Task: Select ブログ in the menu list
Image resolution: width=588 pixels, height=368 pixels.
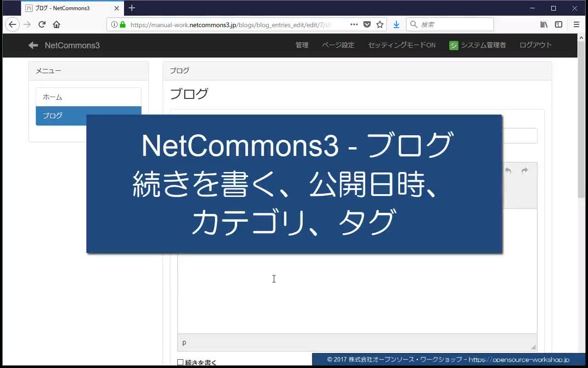Action: [x=89, y=115]
